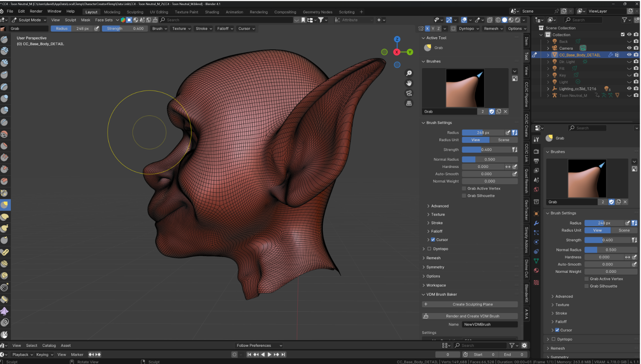Open the Remesh dropdown in tool header
The image size is (641, 364).
493,29
